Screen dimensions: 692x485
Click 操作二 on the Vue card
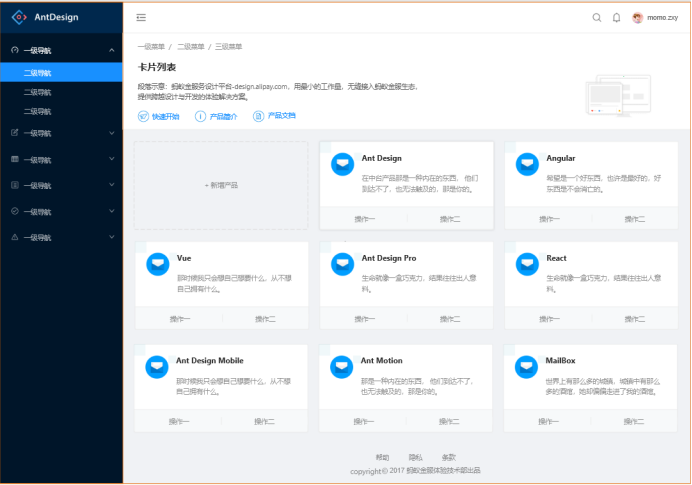pos(265,319)
